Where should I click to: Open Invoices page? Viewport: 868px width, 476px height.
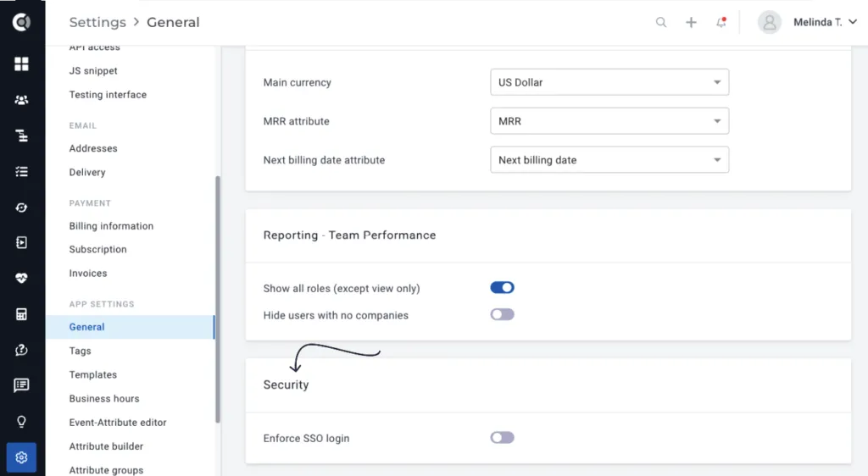click(x=88, y=273)
